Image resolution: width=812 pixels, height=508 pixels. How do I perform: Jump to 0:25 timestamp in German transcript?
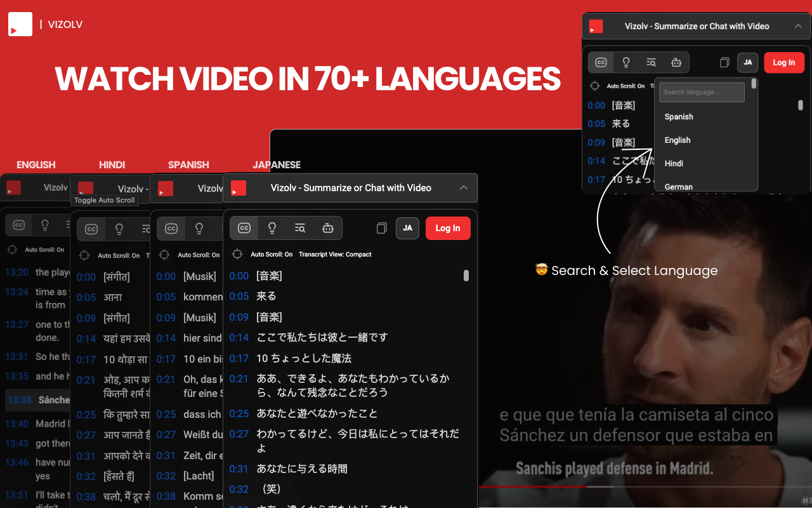tap(166, 415)
